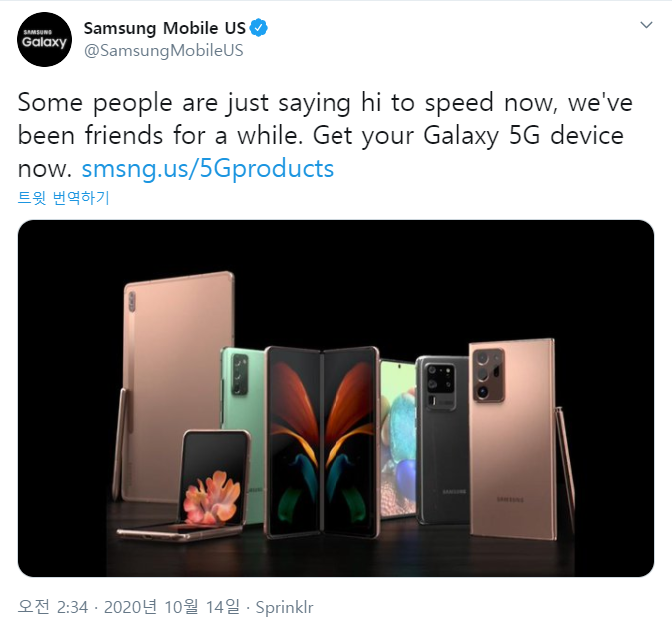
Task: Select the tweet text about Galaxy 5G
Action: pyautogui.click(x=326, y=136)
